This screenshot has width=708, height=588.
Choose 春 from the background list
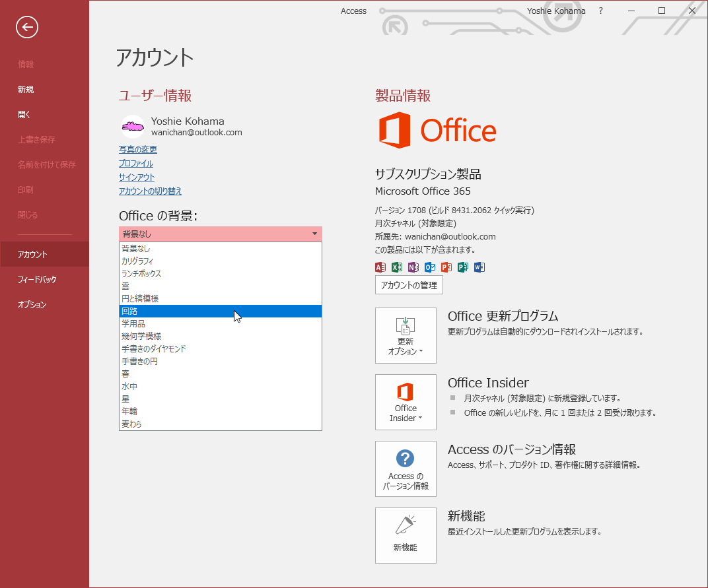pyautogui.click(x=221, y=374)
